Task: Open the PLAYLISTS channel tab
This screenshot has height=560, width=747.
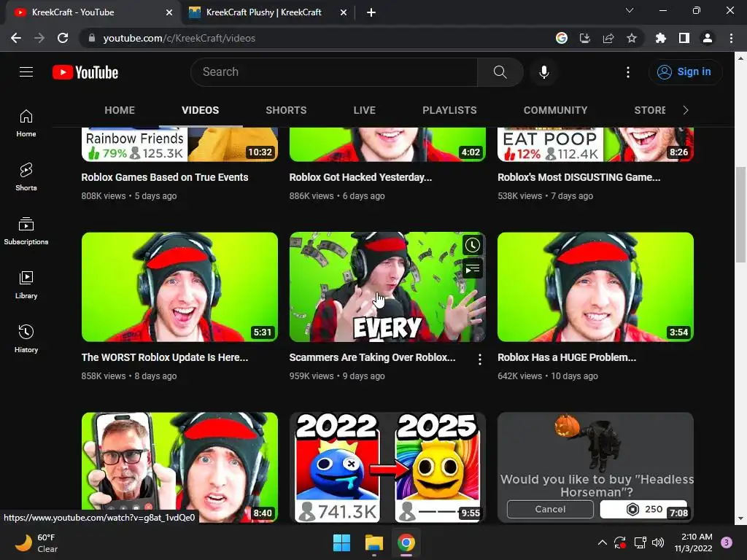Action: click(x=449, y=110)
